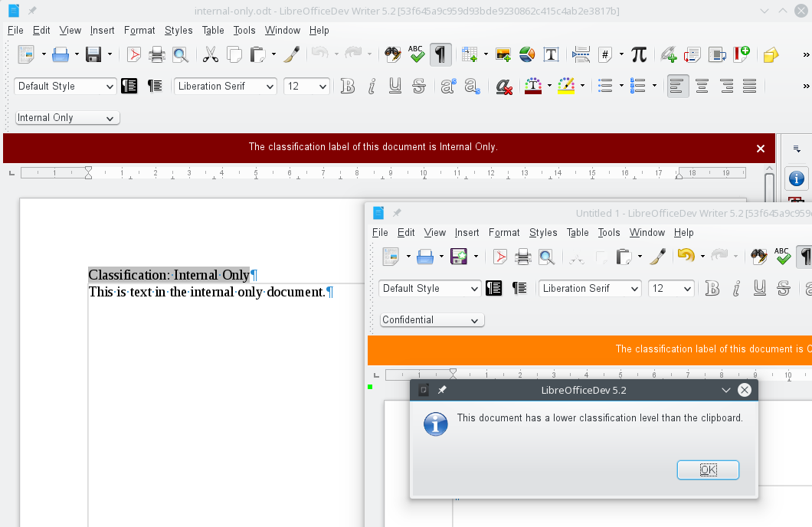Close the Internal Only classification infobar
The height and width of the screenshot is (527, 812).
[760, 149]
